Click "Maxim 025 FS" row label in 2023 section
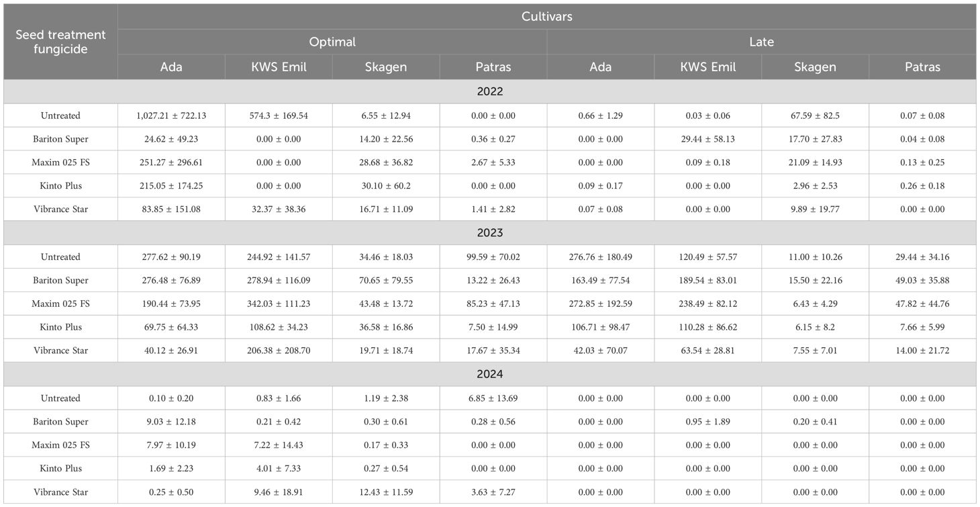The height and width of the screenshot is (507, 980). click(x=60, y=304)
